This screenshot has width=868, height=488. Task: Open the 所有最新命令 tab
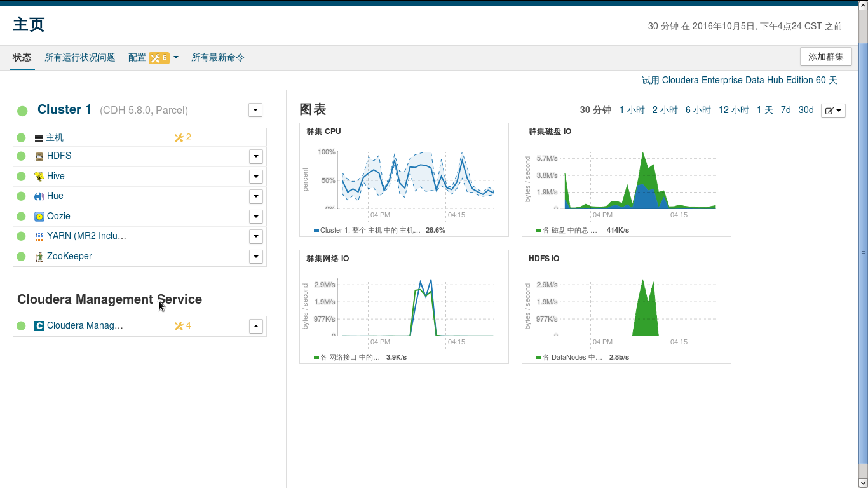coord(218,57)
